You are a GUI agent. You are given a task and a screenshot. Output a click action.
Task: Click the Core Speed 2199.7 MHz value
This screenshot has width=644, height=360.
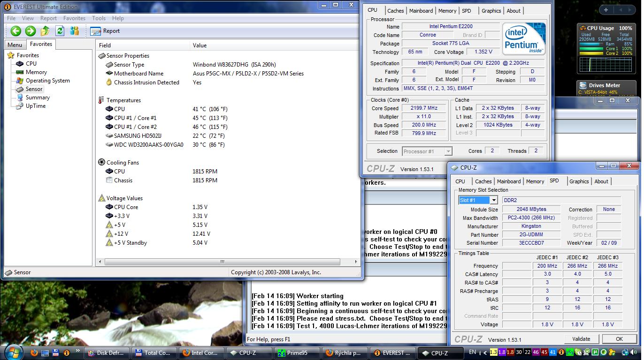(424, 108)
